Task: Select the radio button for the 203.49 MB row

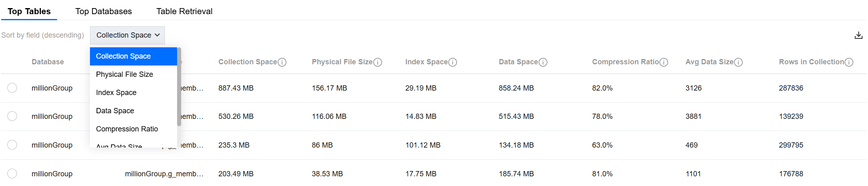Action: point(12,174)
